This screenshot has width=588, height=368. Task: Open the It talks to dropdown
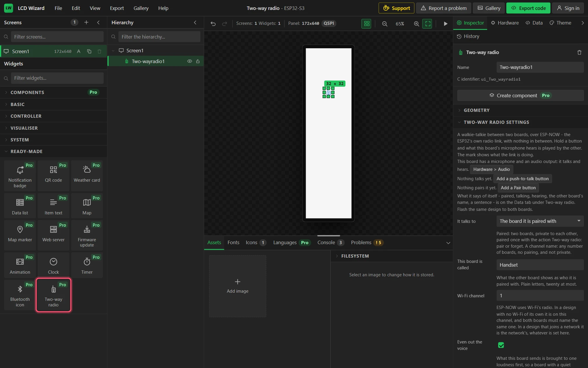click(x=540, y=221)
